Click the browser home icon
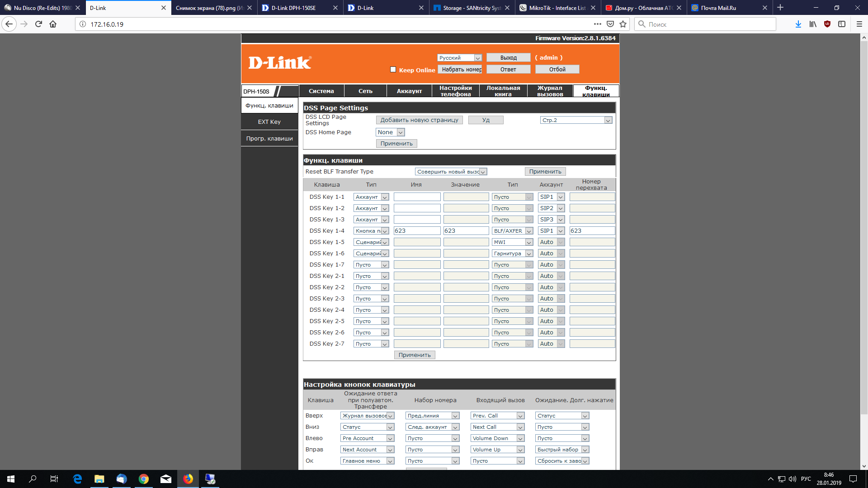This screenshot has height=488, width=868. [53, 24]
